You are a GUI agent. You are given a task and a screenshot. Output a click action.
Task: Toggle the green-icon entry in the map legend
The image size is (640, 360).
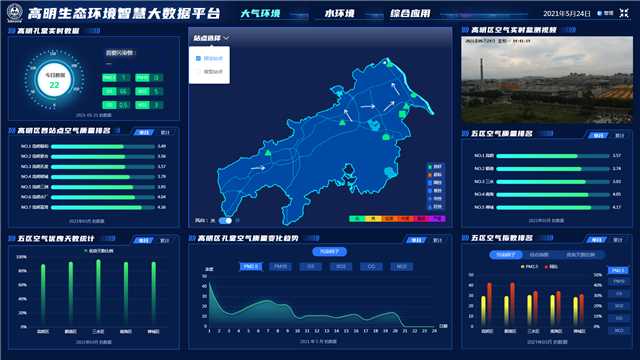pyautogui.click(x=435, y=167)
